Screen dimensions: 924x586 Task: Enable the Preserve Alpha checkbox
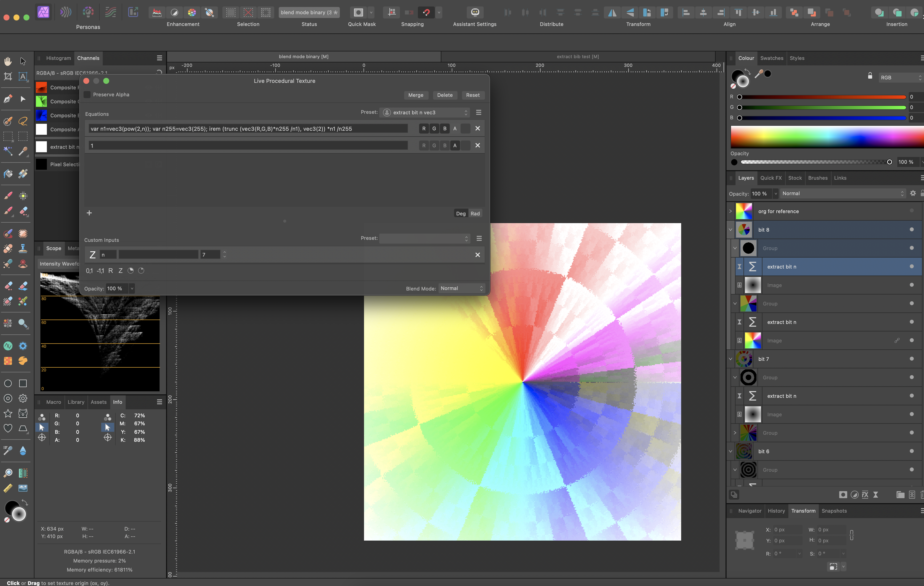point(87,95)
